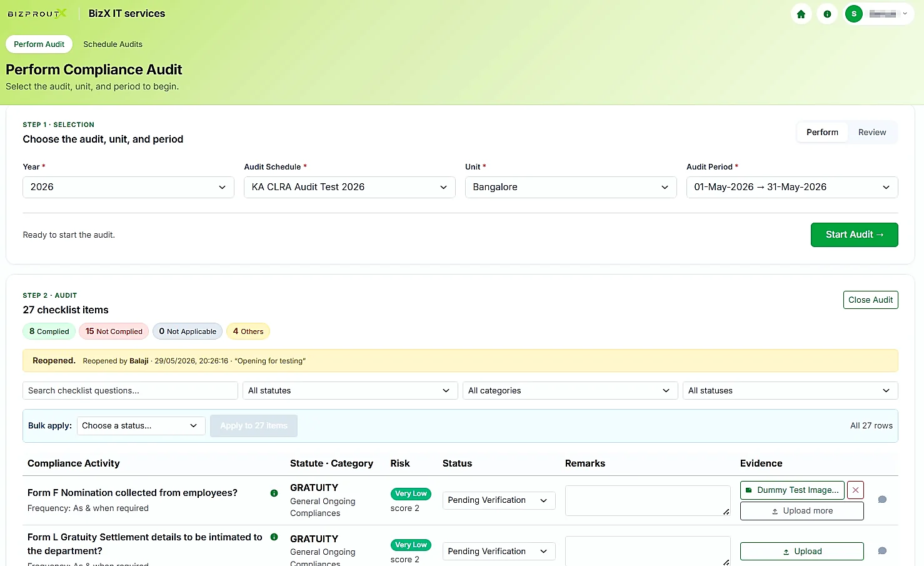This screenshot has height=566, width=924.
Task: Open Audit Schedule dropdown
Action: (x=349, y=187)
